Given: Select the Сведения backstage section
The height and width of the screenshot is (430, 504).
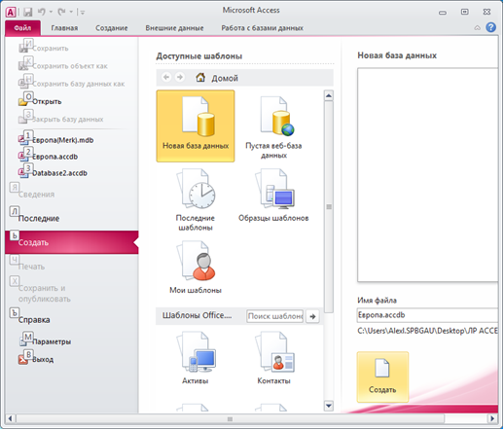Looking at the screenshot, I should tap(36, 195).
